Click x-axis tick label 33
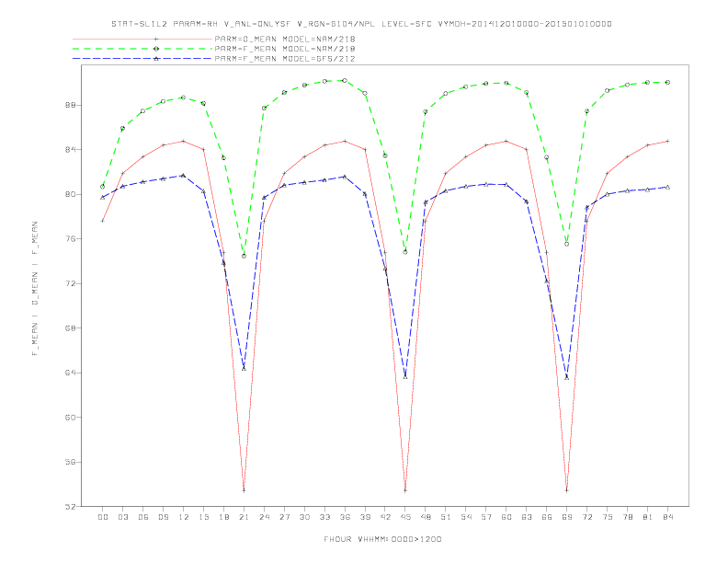The width and height of the screenshot is (728, 563). 324,517
